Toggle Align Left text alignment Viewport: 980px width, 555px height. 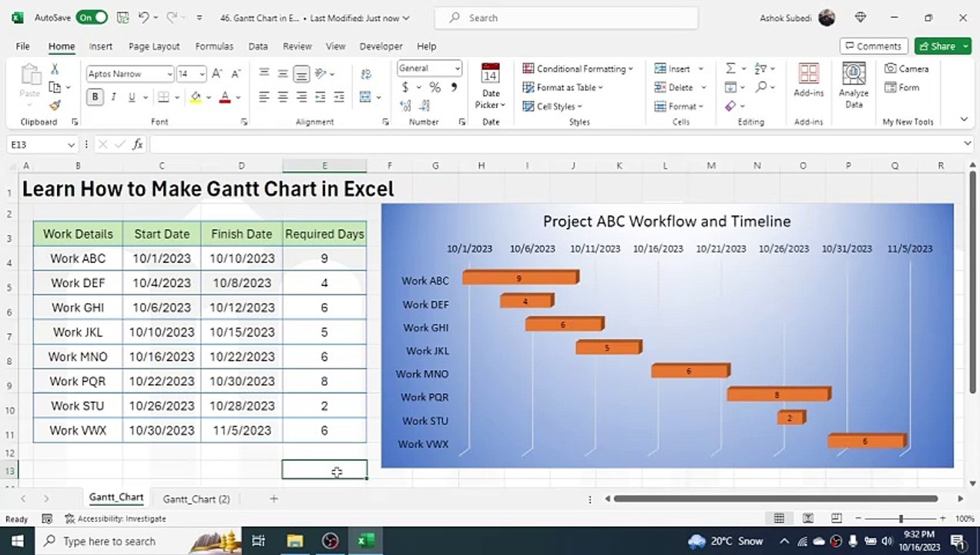tap(264, 97)
